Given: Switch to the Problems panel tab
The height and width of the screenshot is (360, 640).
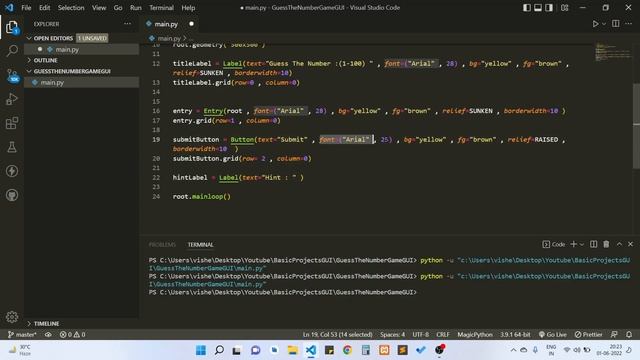Looking at the screenshot, I should [162, 244].
